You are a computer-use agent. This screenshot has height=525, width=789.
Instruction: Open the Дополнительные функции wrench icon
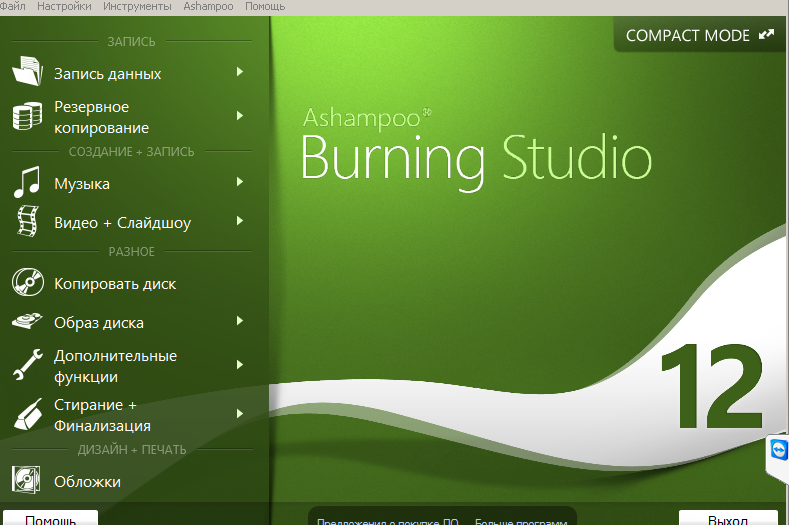pyautogui.click(x=28, y=364)
